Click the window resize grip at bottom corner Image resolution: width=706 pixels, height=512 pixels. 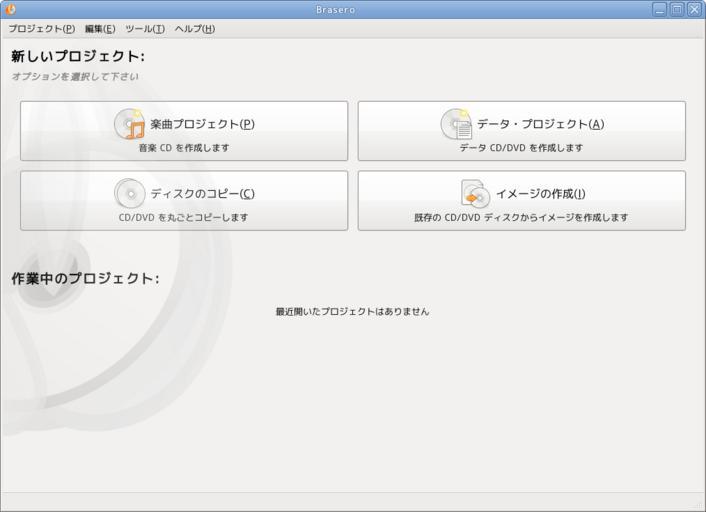(x=698, y=504)
